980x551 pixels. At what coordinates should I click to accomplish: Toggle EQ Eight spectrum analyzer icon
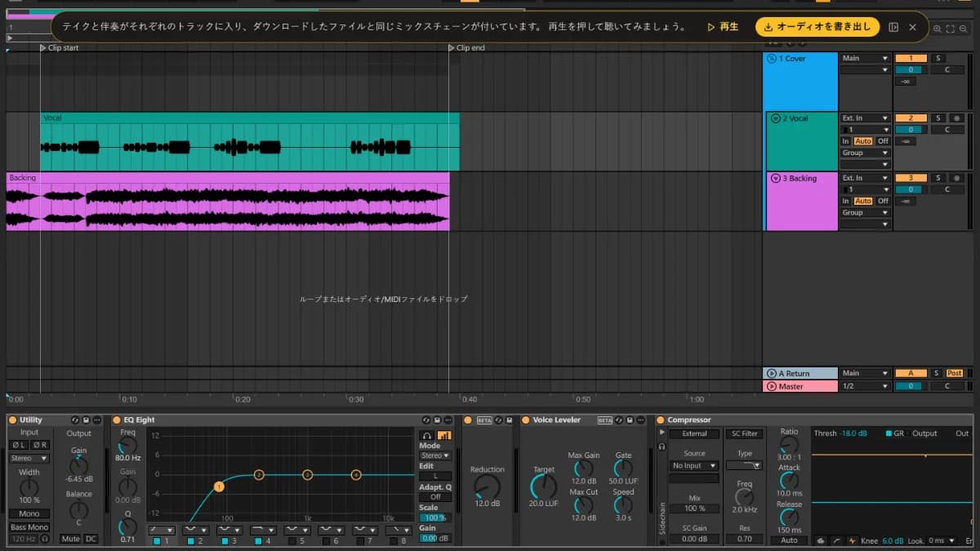tap(444, 436)
